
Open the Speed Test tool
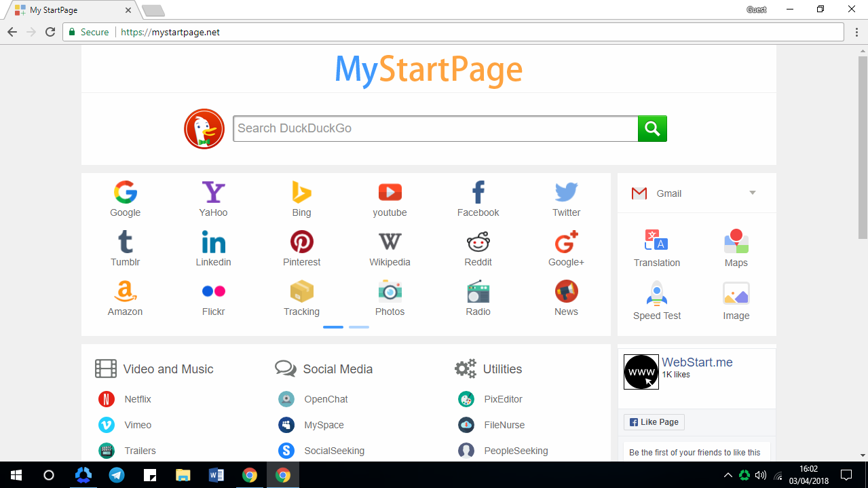tap(656, 293)
